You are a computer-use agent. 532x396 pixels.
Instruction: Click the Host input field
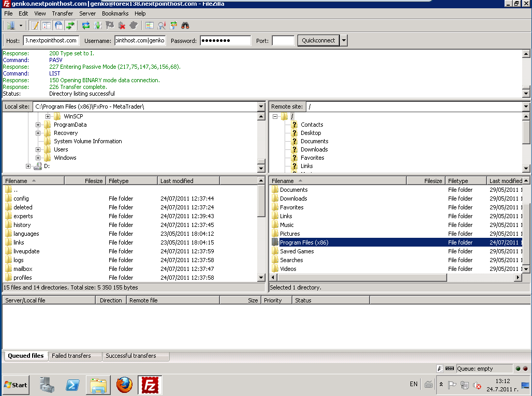[51, 40]
